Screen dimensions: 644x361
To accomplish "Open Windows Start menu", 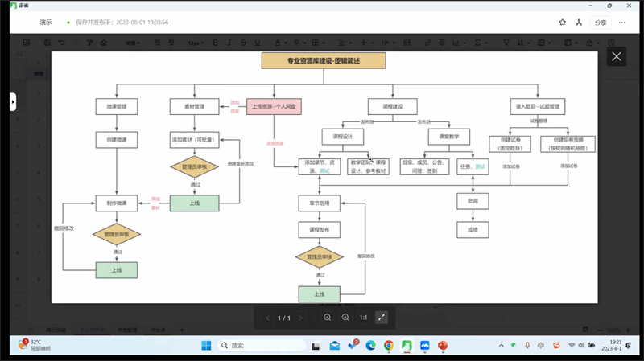I will pyautogui.click(x=206, y=346).
